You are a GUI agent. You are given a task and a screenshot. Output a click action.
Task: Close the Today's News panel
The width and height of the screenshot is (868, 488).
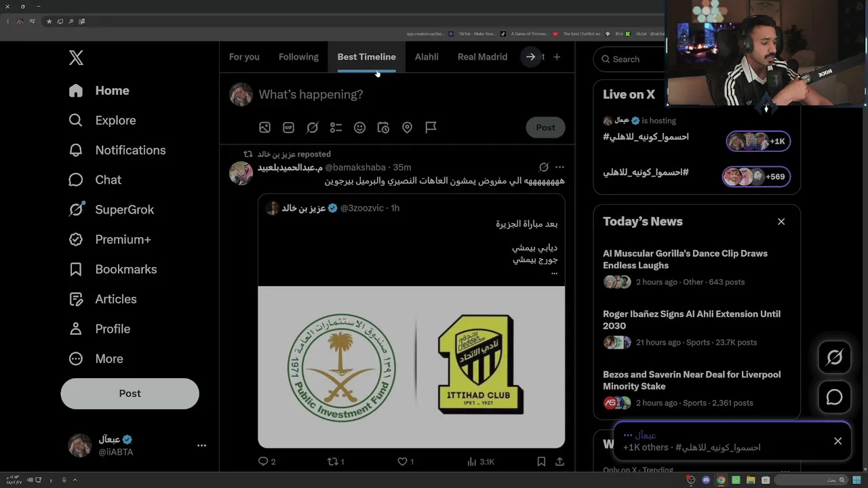click(781, 222)
